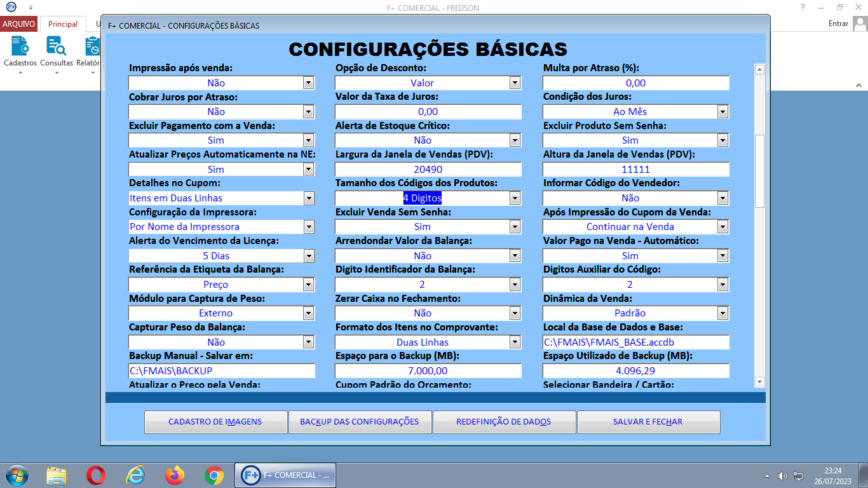This screenshot has height=488, width=868.
Task: Launch Opera browser from taskbar
Action: coord(96,475)
